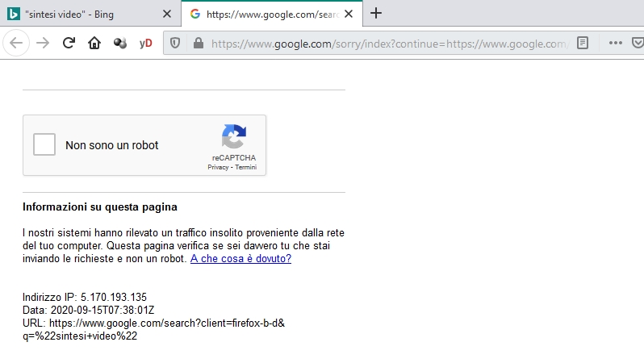Click the Bing favicon on first tab
This screenshot has height=363, width=644.
coord(13,14)
